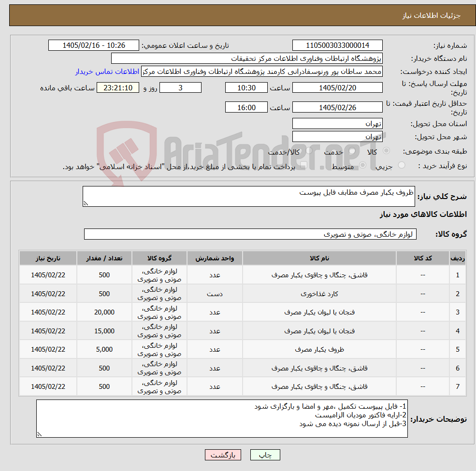This screenshot has height=471, width=476.
Task: Click the buyer organization name field
Action: click(x=247, y=58)
